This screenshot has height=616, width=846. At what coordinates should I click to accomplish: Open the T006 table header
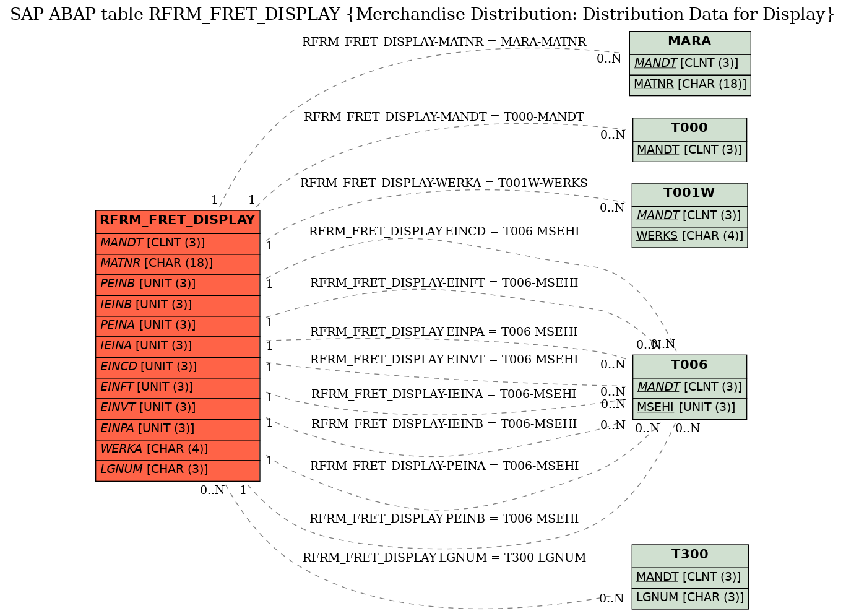689,366
